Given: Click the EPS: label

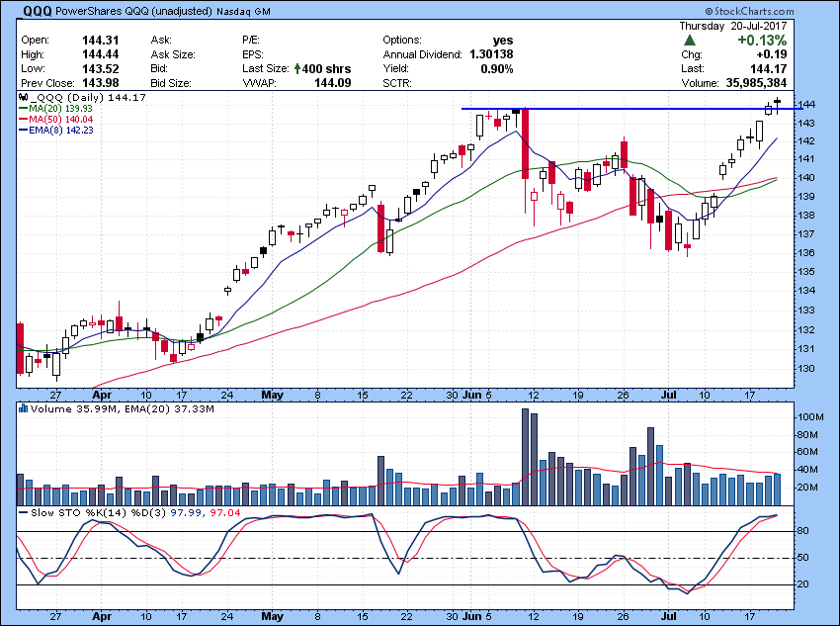Looking at the screenshot, I should coord(253,54).
